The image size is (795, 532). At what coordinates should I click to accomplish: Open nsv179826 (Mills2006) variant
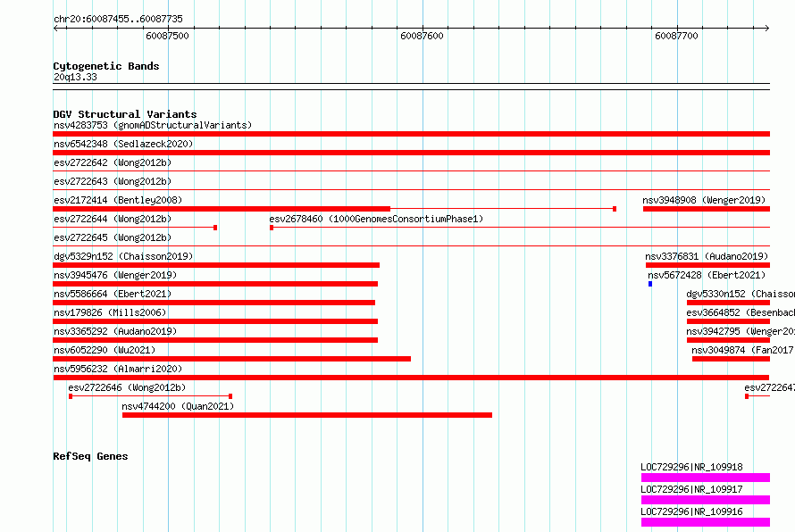pos(110,312)
